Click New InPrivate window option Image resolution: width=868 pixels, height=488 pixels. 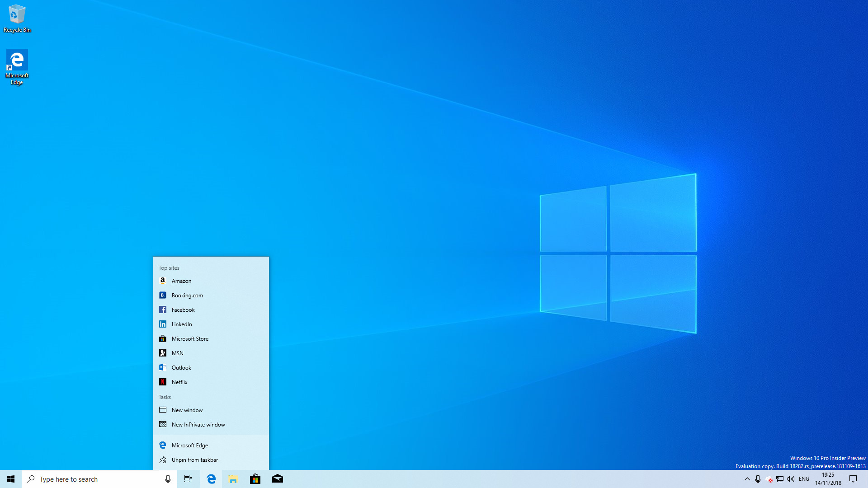coord(198,424)
